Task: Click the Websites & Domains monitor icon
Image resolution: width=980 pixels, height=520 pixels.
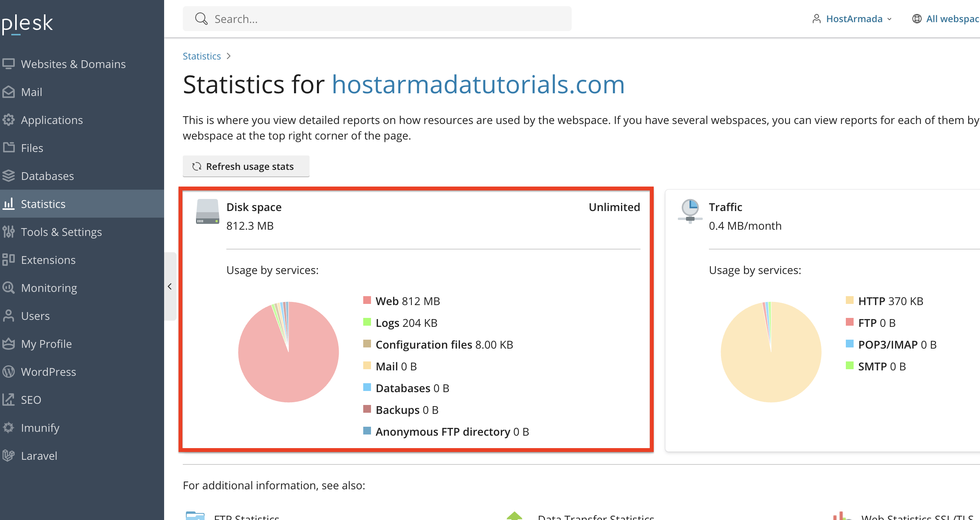Action: pos(9,64)
